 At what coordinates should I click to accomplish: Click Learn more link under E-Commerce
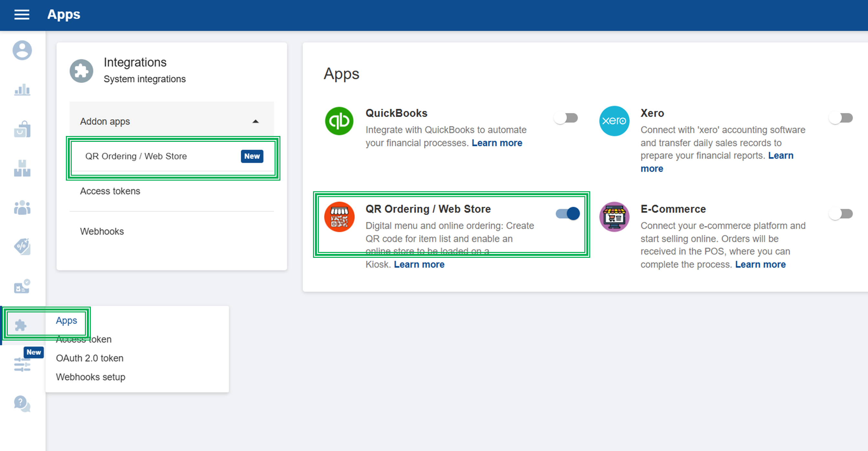click(760, 265)
